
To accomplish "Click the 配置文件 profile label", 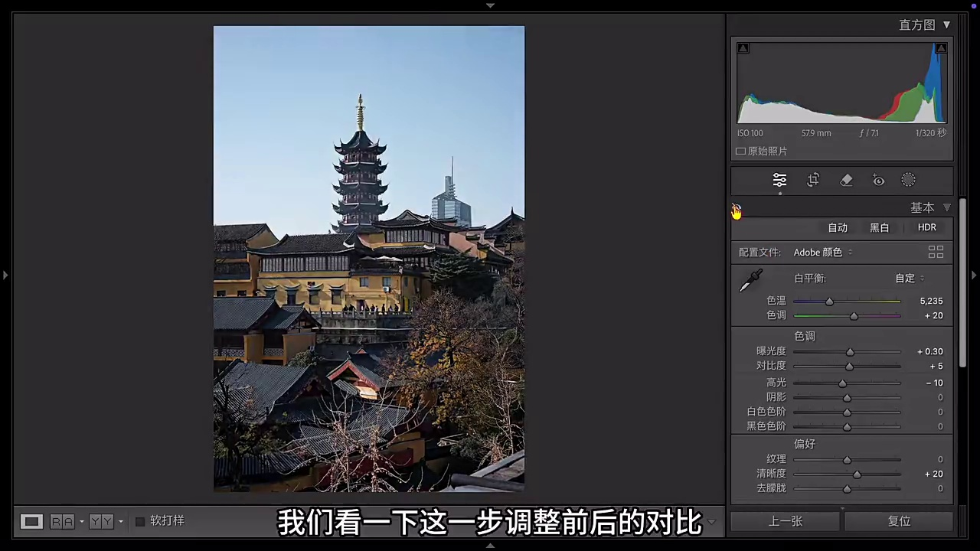I will (x=759, y=253).
